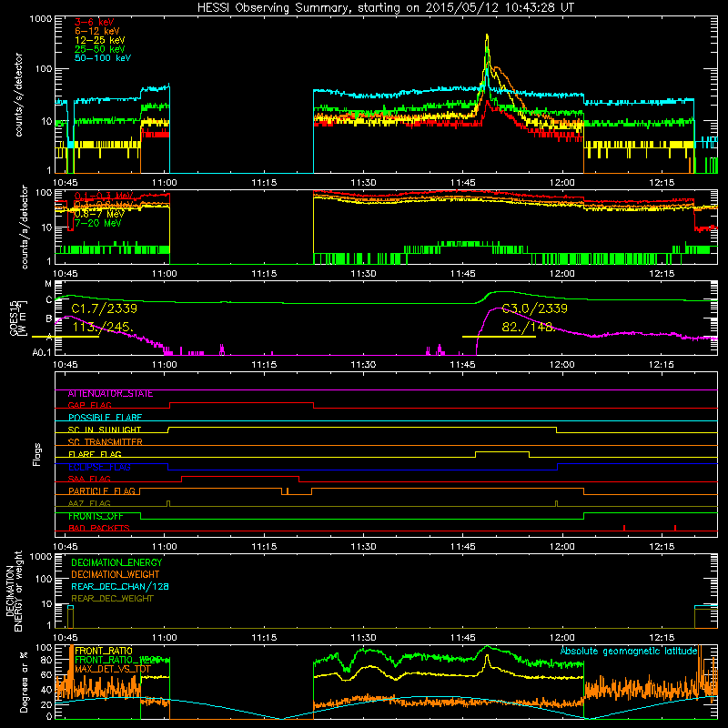Screen dimensions: 728x728
Task: Click the raised GAP_FLAG red step segment
Action: click(x=241, y=403)
